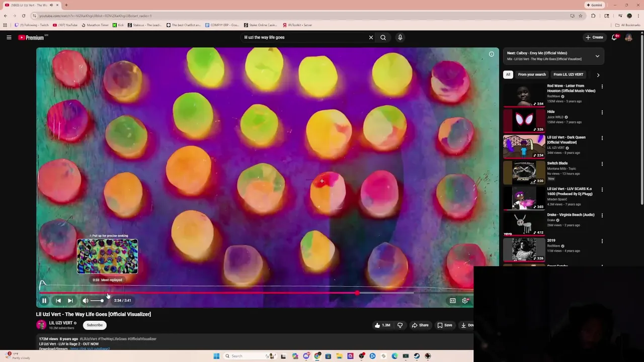Open LUV SCARS K.o 1600 video

(524, 198)
